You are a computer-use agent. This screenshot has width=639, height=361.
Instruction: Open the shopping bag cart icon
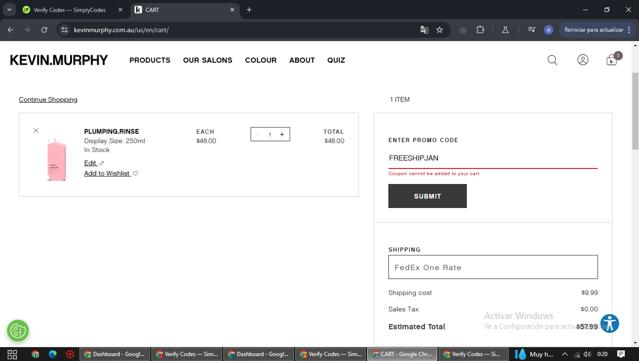[612, 60]
